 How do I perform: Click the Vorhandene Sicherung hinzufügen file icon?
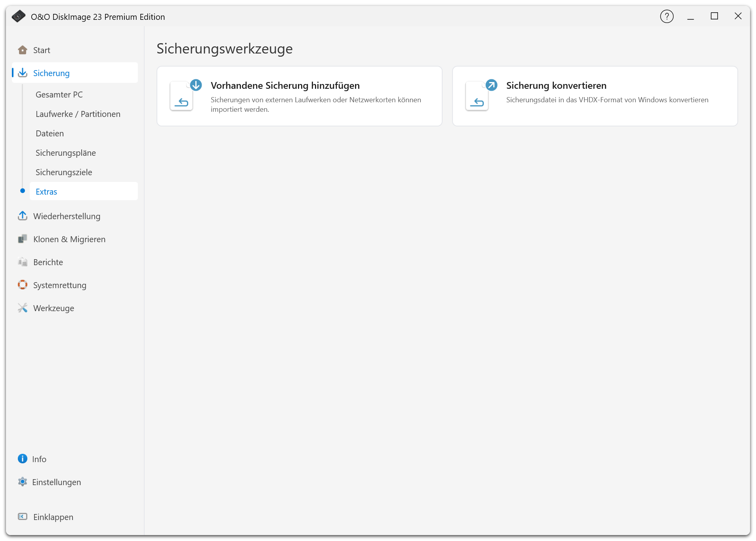pyautogui.click(x=185, y=95)
